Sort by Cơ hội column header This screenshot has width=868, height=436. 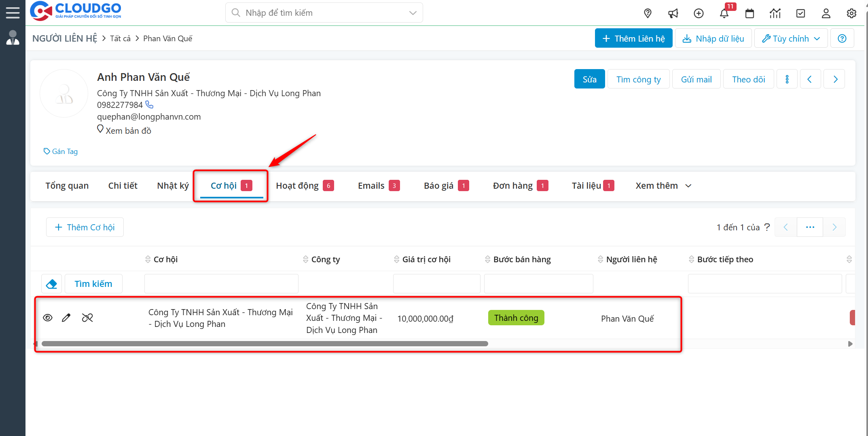tap(165, 259)
